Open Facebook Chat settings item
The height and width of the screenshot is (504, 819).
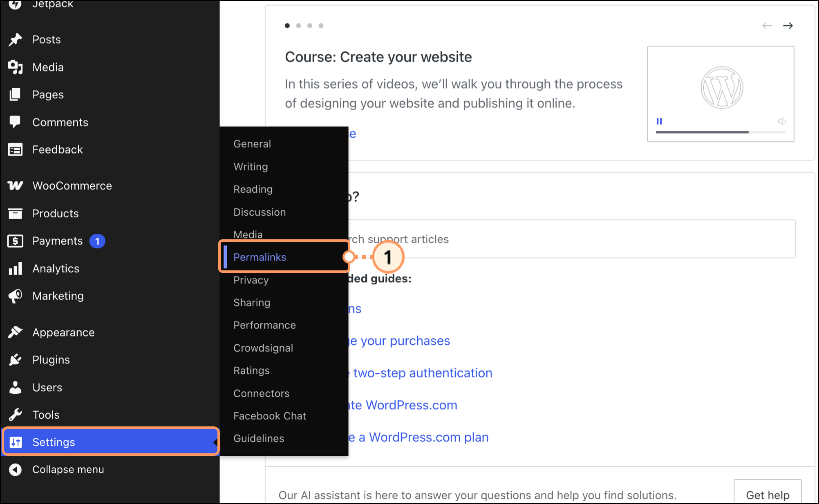[270, 416]
